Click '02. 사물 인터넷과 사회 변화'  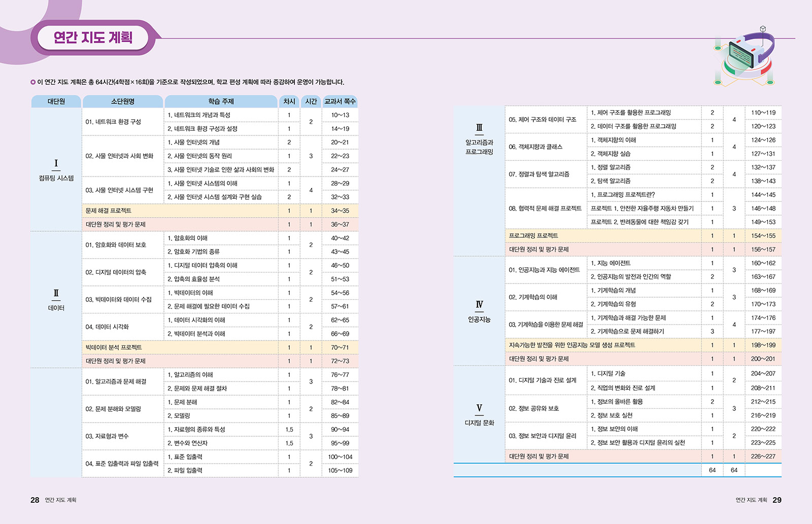(119, 156)
